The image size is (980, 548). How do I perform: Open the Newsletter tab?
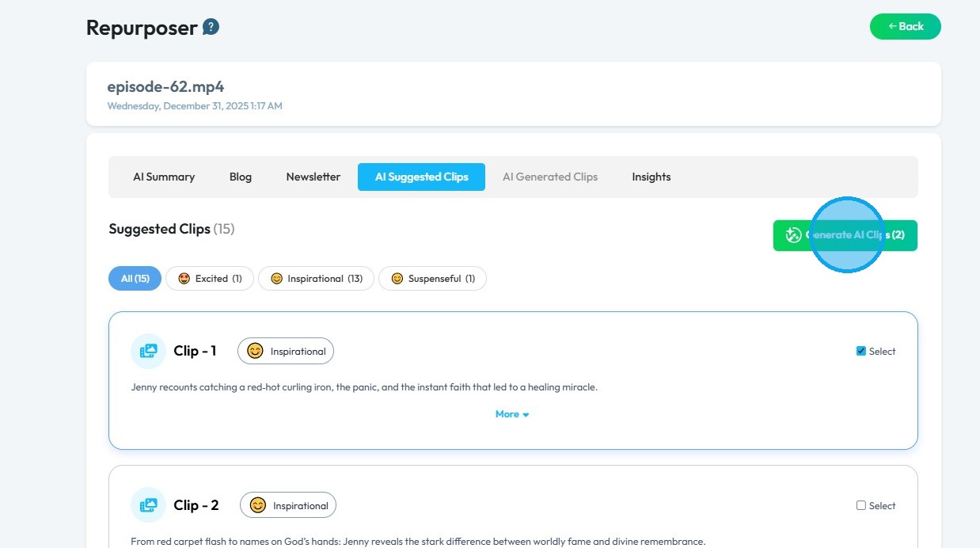tap(313, 177)
